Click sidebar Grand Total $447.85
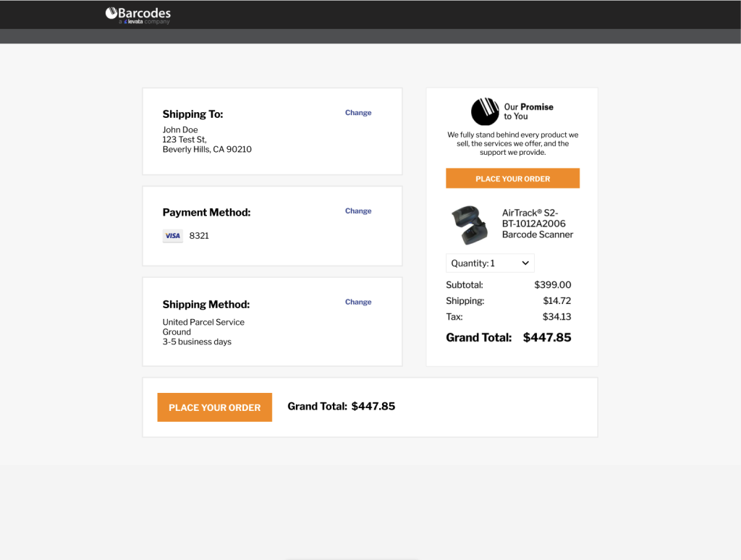741x560 pixels. (547, 337)
